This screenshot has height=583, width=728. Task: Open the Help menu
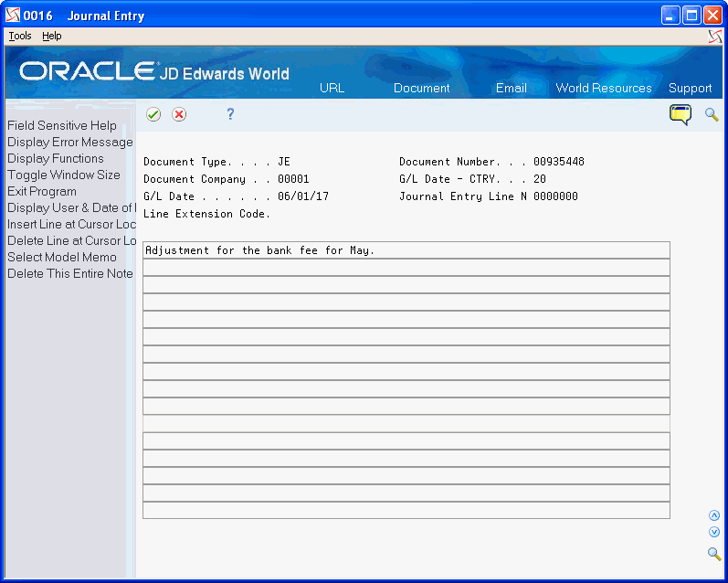pyautogui.click(x=51, y=36)
